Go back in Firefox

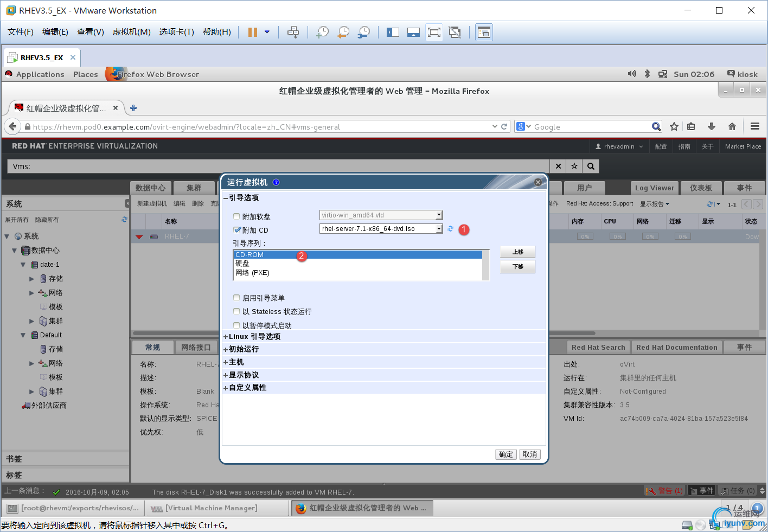[12, 126]
